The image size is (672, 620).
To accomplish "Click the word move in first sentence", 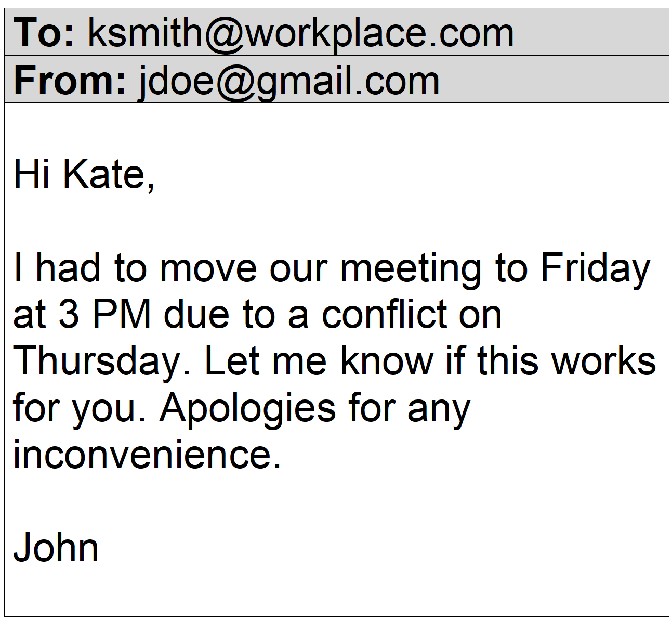I will click(208, 269).
